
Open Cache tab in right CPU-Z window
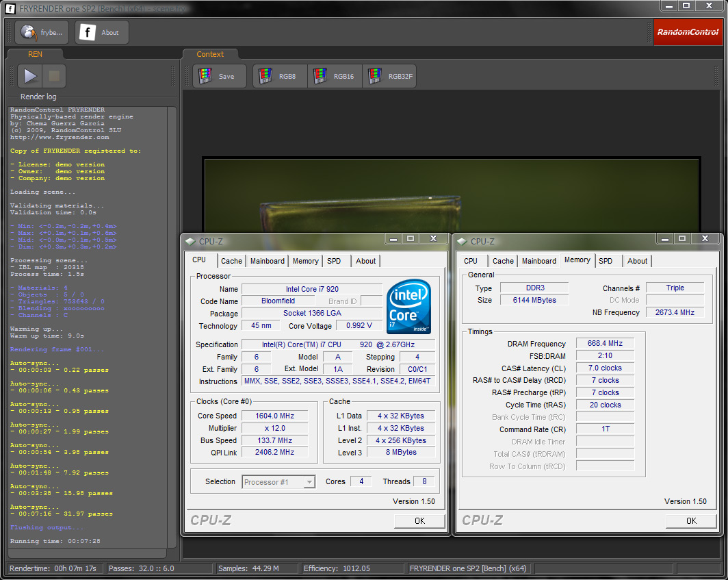(x=503, y=261)
